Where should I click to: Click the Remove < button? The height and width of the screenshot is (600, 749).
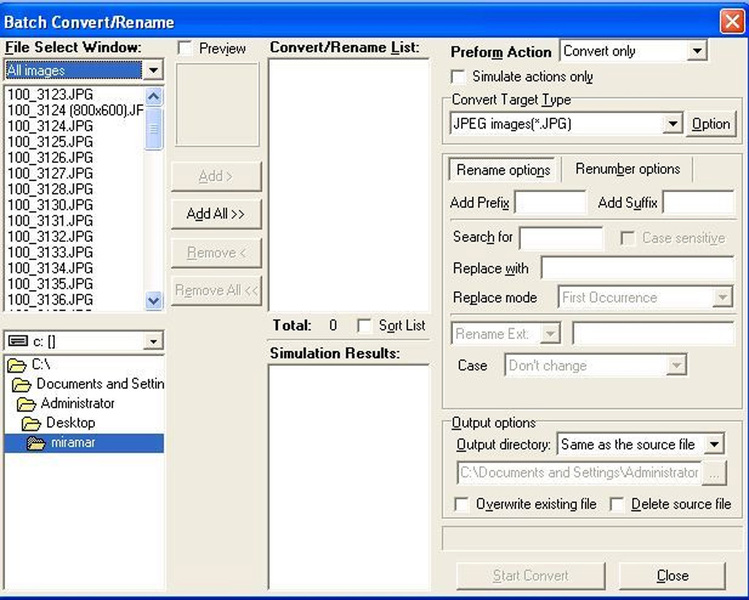coord(216,253)
